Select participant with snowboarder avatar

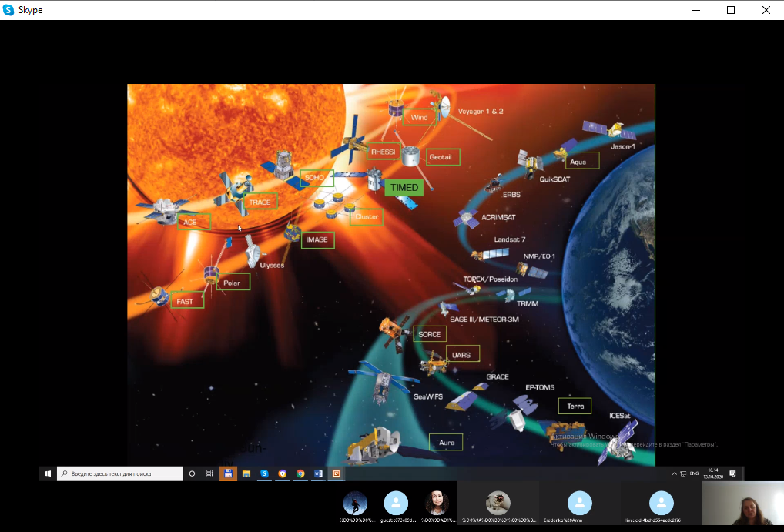[x=355, y=503]
